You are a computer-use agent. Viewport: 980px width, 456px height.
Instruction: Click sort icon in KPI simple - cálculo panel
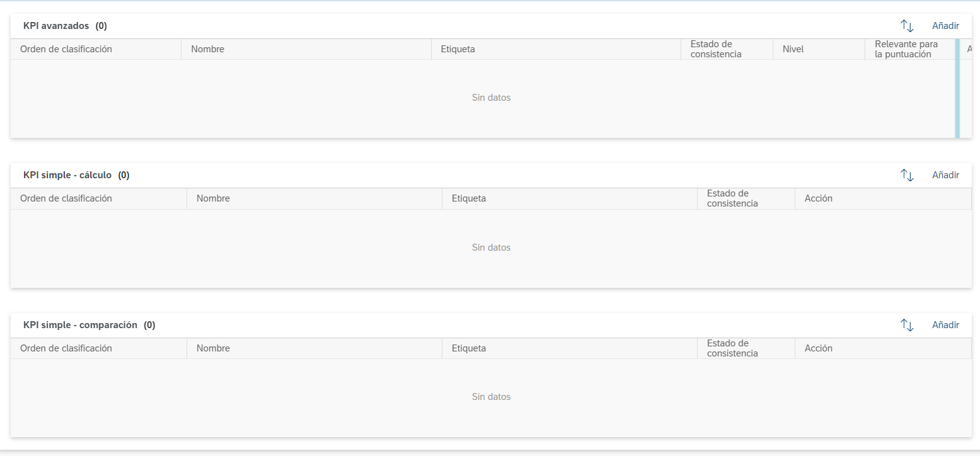(907, 175)
